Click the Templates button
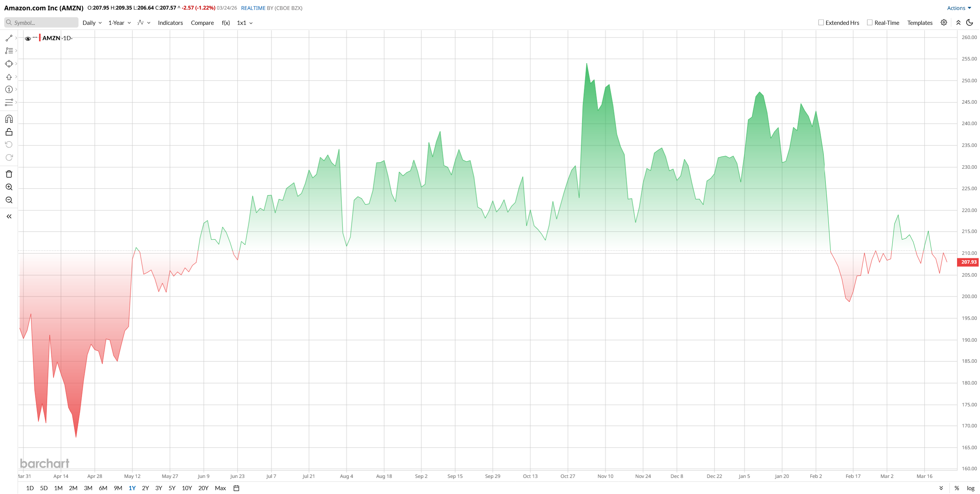980x494 pixels. click(x=920, y=23)
